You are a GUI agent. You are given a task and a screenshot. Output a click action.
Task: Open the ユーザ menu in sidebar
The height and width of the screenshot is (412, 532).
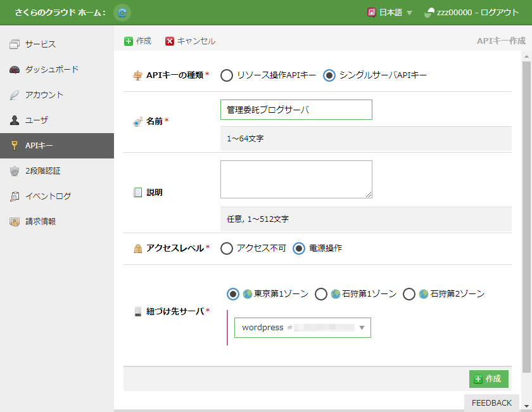(37, 120)
